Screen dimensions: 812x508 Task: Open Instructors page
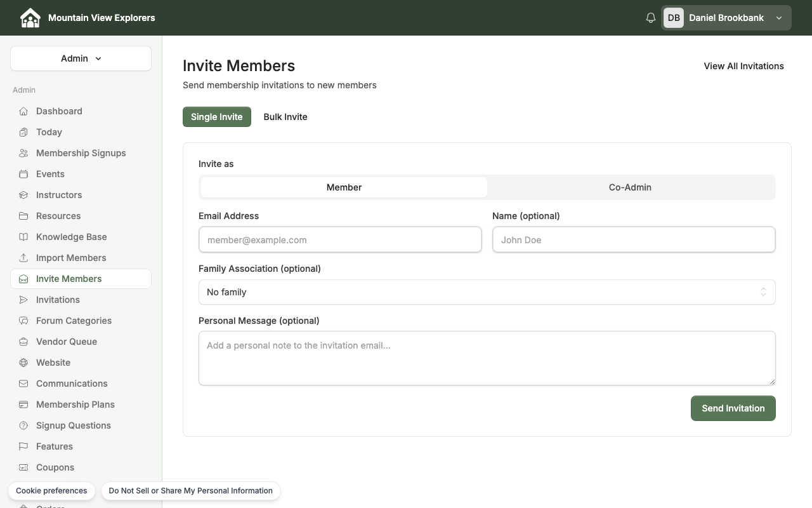coord(81,195)
